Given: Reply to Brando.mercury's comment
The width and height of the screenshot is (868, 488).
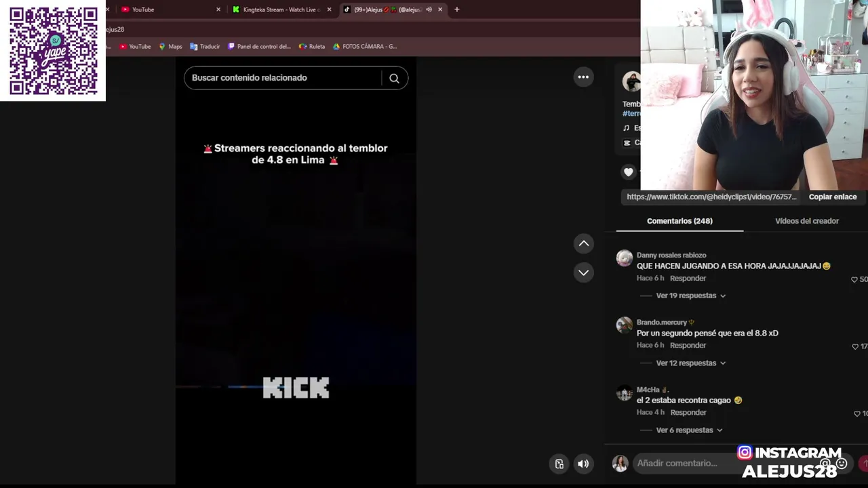Looking at the screenshot, I should pyautogui.click(x=688, y=346).
